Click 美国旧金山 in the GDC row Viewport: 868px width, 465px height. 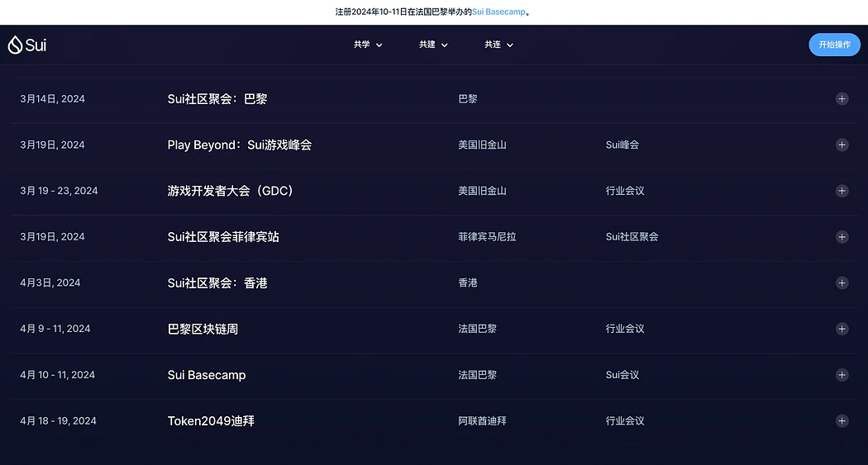coord(482,191)
